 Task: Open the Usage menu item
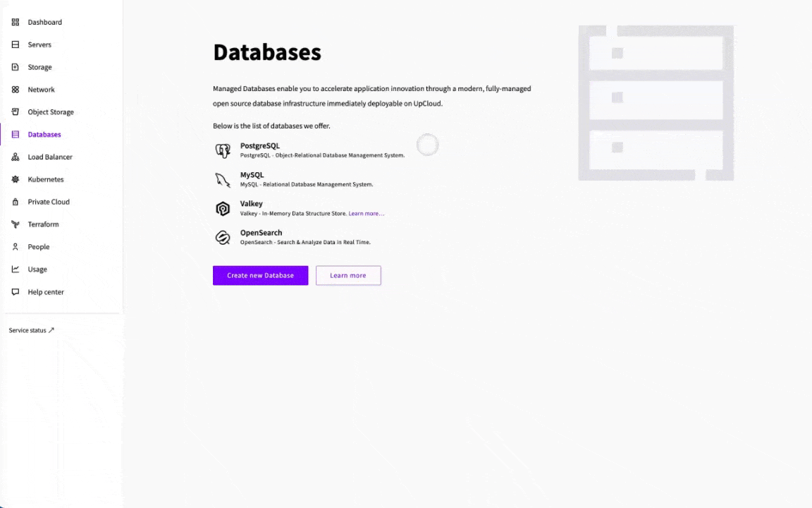tap(37, 270)
